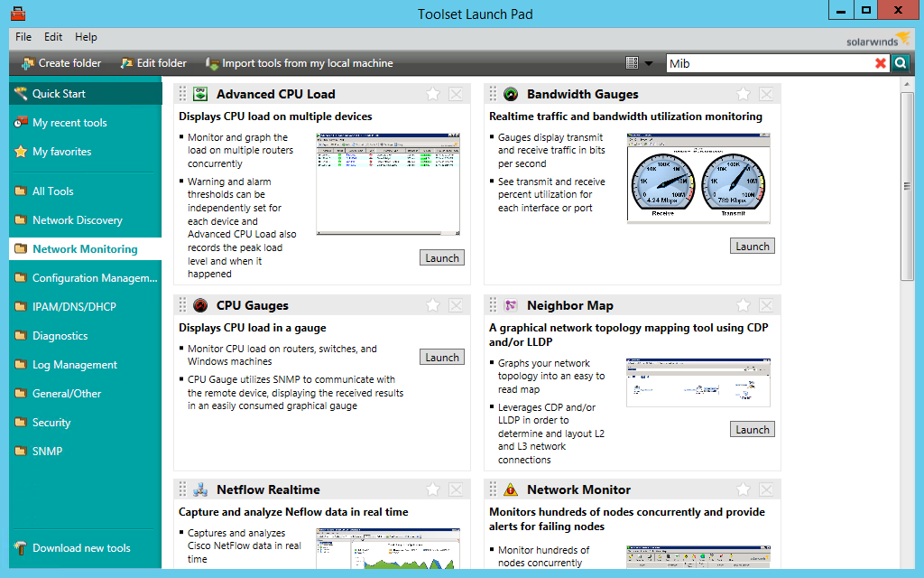Click the My favorites star icon
Image resolution: width=924 pixels, height=578 pixels.
22,151
